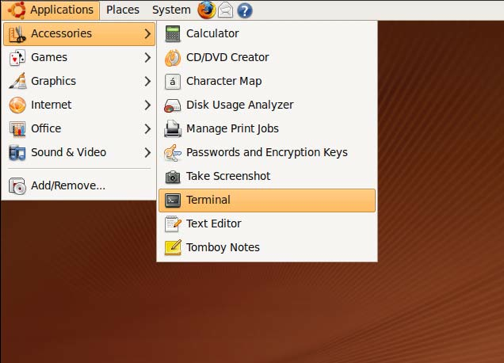
Task: Click the Ubuntu logo icon
Action: point(16,10)
